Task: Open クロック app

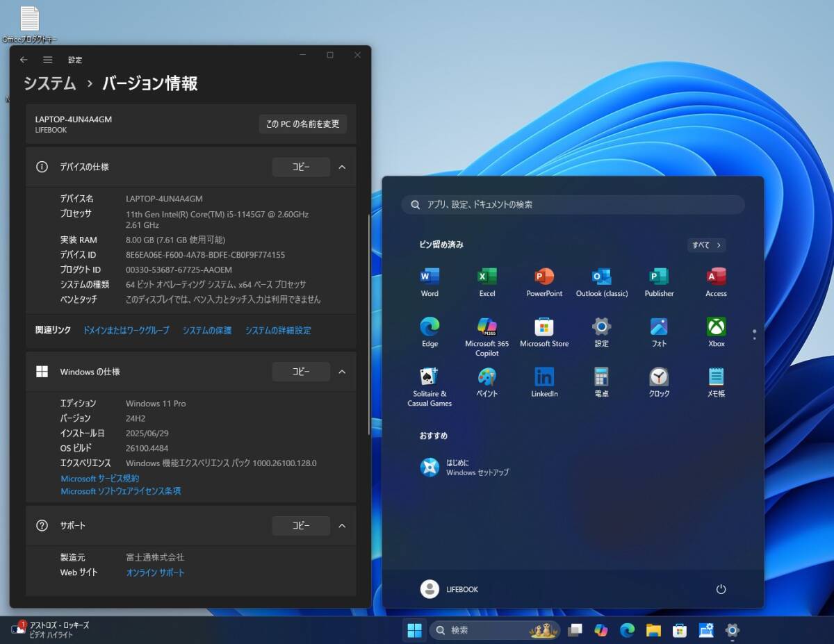Action: pos(659,383)
